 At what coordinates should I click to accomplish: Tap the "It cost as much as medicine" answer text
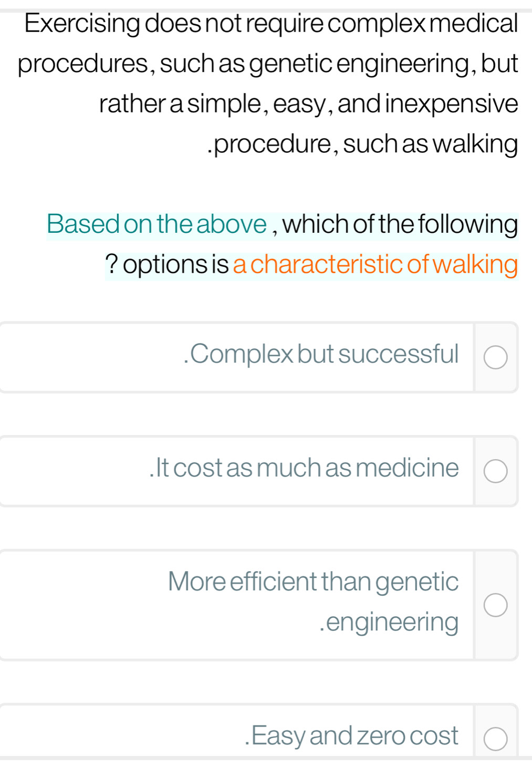click(x=304, y=468)
